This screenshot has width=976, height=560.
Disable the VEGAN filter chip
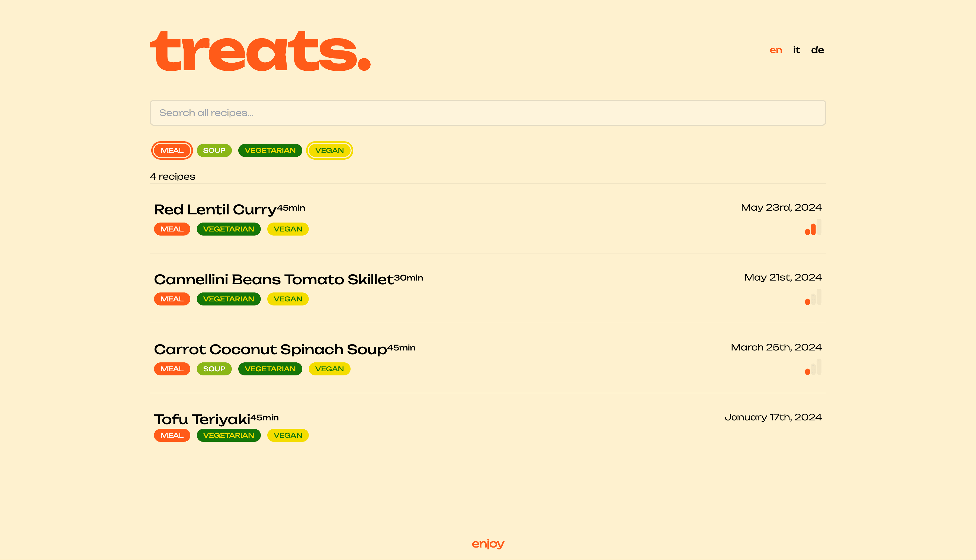[x=329, y=150]
